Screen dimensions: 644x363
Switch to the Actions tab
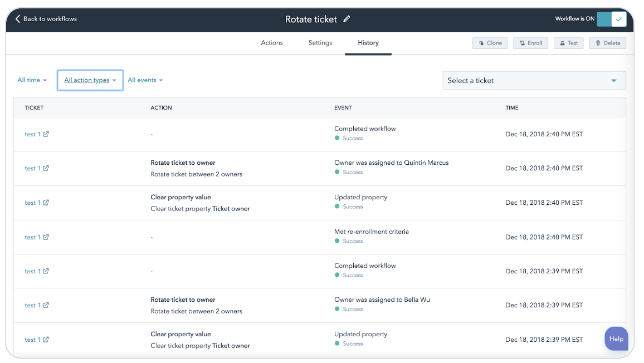click(x=272, y=43)
